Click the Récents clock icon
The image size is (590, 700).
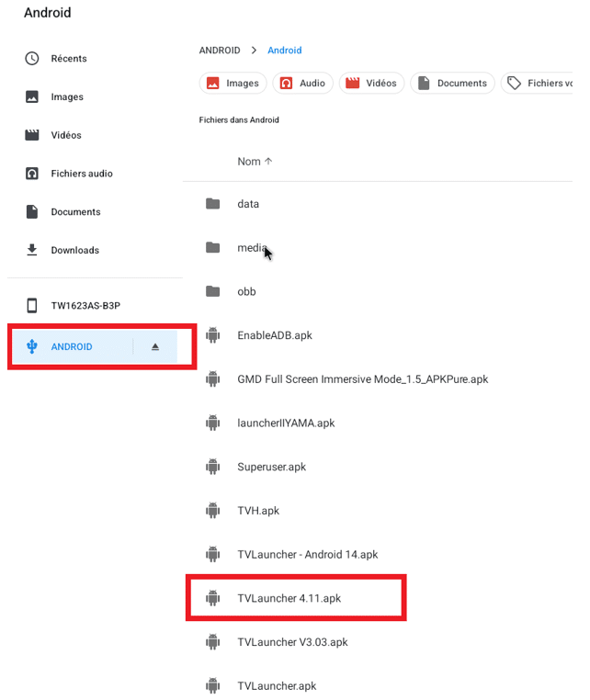click(32, 59)
